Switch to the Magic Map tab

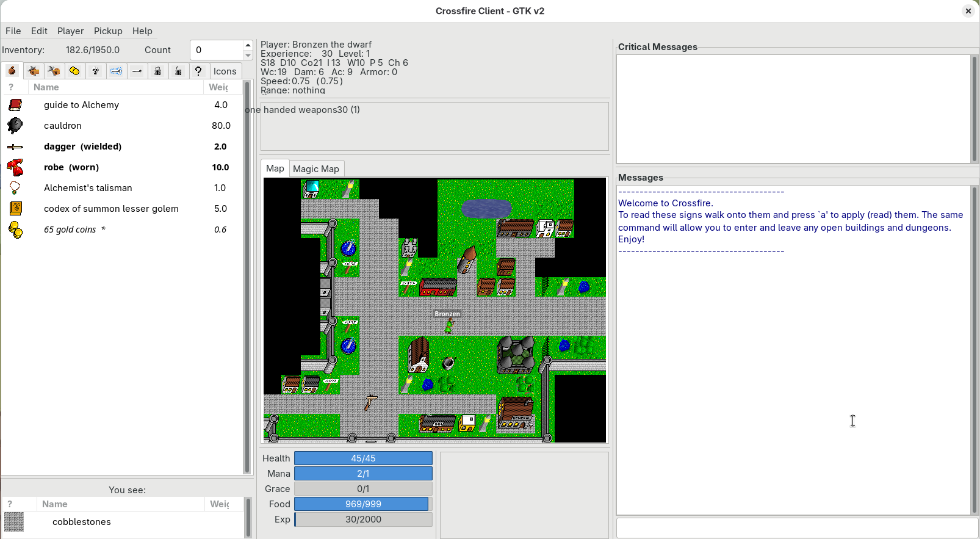(316, 169)
